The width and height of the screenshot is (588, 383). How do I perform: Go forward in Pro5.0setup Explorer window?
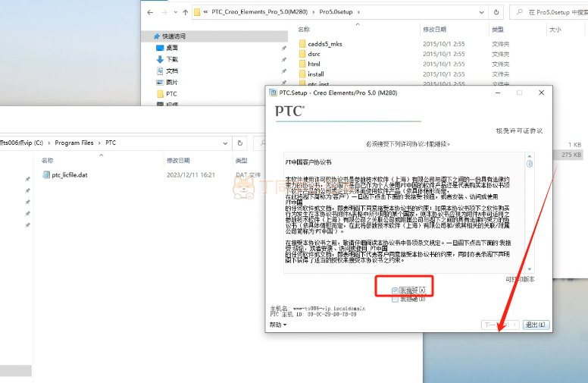[x=164, y=12]
